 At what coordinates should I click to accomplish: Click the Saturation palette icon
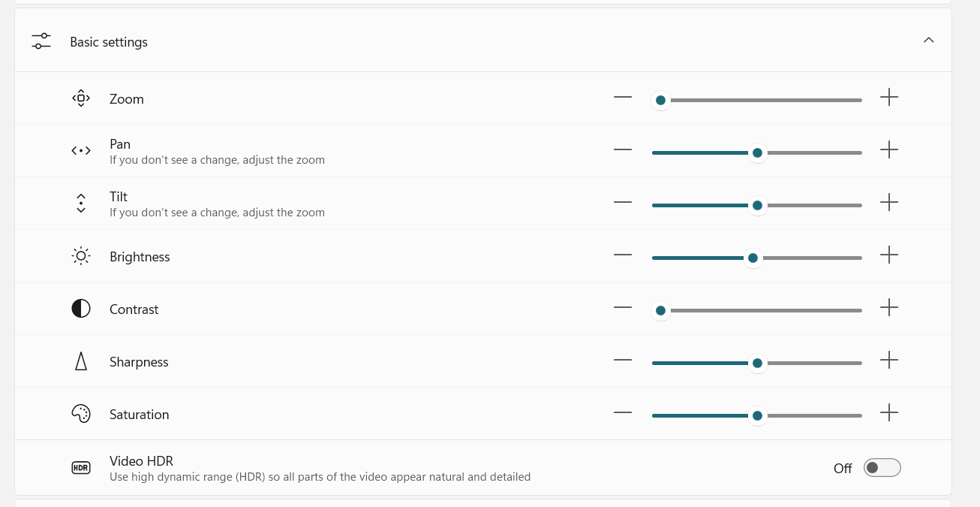pyautogui.click(x=81, y=414)
